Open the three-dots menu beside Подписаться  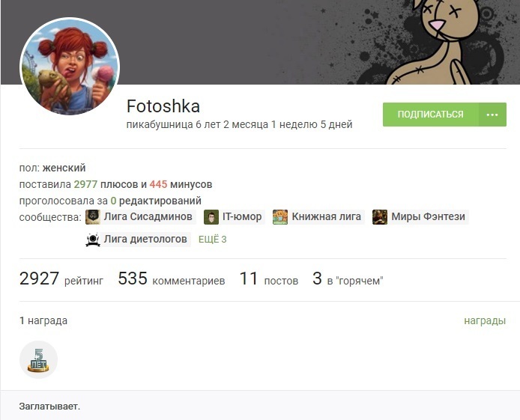pyautogui.click(x=492, y=115)
